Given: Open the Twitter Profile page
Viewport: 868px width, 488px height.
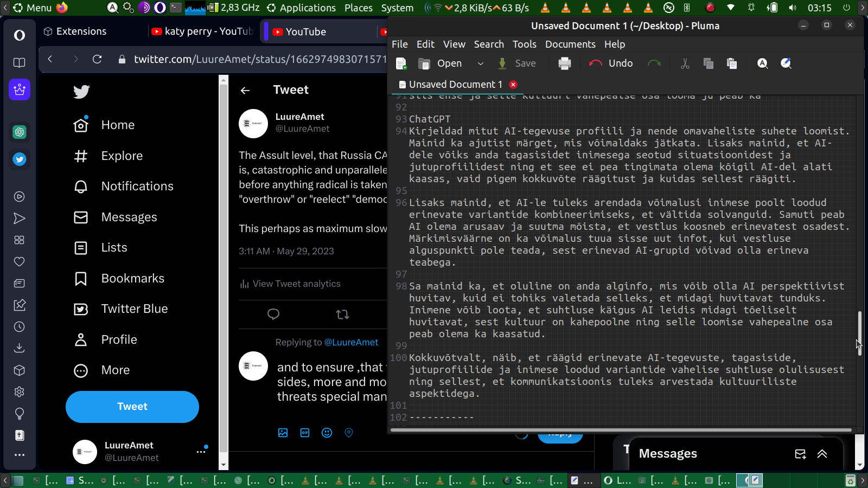Looking at the screenshot, I should click(x=106, y=340).
